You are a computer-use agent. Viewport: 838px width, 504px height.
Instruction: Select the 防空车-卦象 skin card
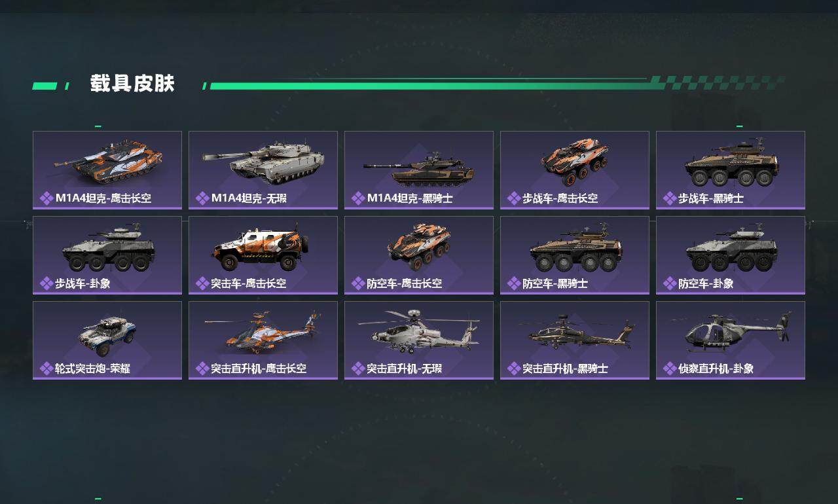pos(731,255)
